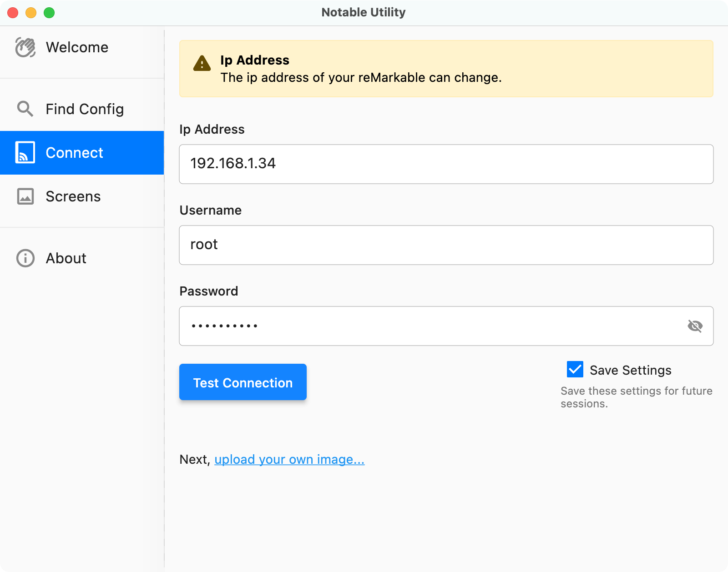Select the Find Config sidebar entry

tap(84, 109)
